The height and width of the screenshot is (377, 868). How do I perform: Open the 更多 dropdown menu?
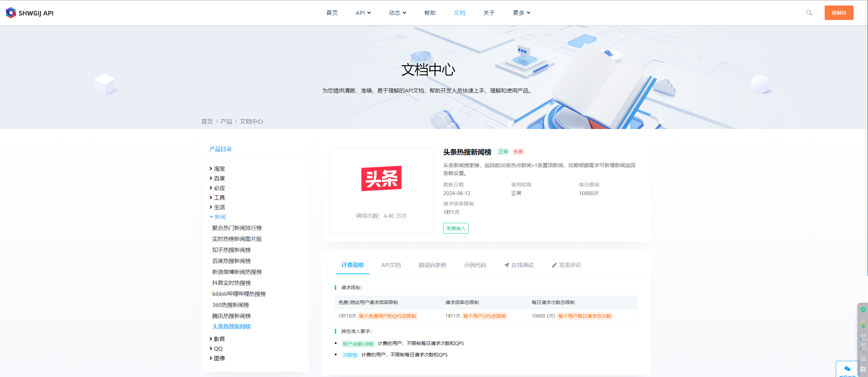tap(521, 13)
